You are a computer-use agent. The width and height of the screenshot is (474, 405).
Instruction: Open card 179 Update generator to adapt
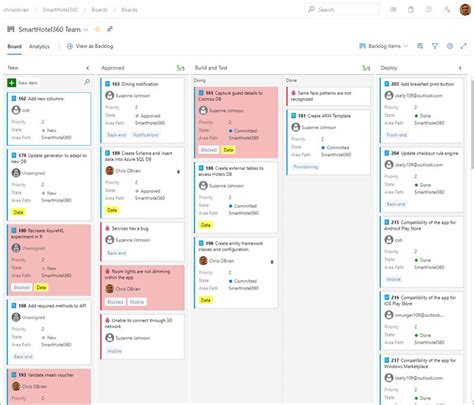coord(49,158)
